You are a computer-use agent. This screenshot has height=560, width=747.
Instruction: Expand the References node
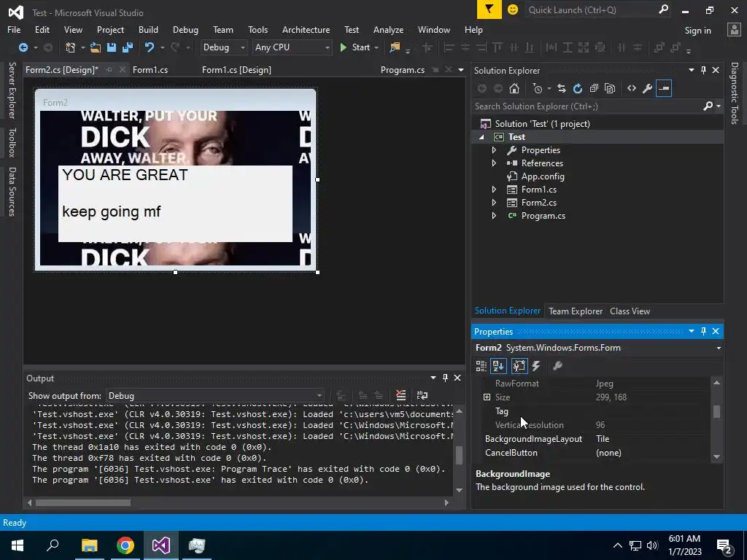[x=494, y=163]
